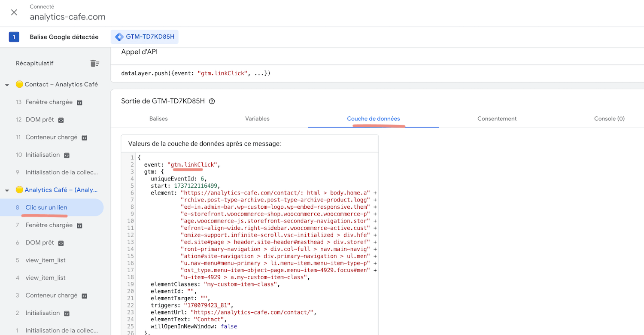Click the code icon next to DOM prêt 6

[61, 243]
